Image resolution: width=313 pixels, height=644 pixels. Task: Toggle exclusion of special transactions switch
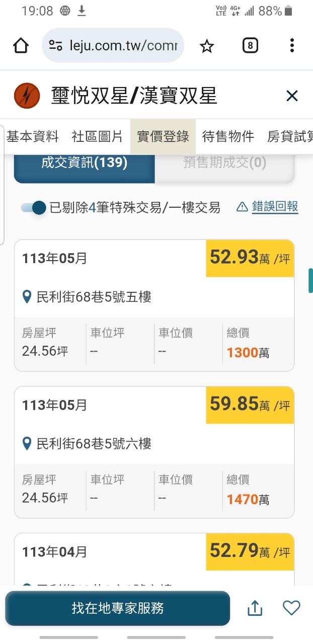click(34, 207)
